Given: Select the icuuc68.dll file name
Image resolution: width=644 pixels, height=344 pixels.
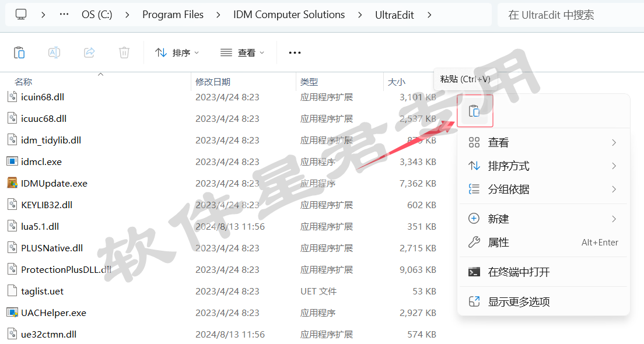Looking at the screenshot, I should tap(44, 118).
